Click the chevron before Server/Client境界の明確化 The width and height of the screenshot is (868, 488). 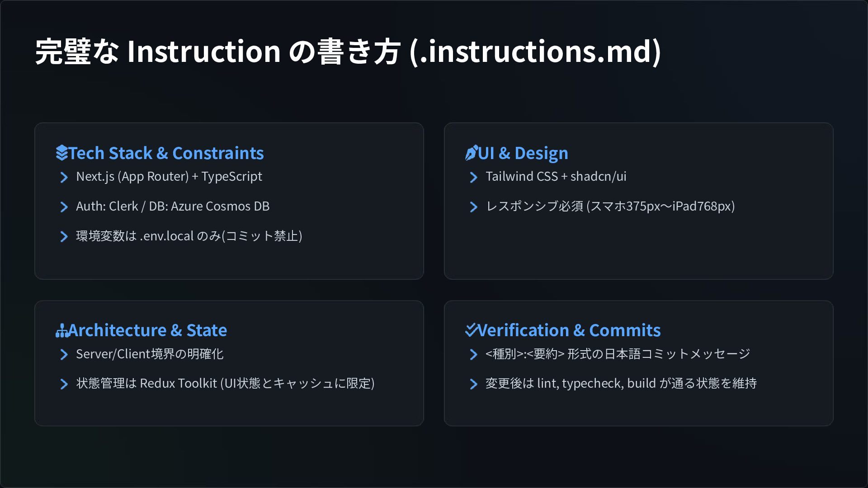coord(64,355)
